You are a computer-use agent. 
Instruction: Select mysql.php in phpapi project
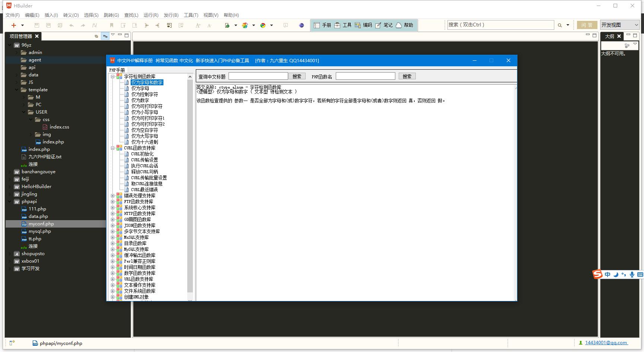pyautogui.click(x=39, y=231)
